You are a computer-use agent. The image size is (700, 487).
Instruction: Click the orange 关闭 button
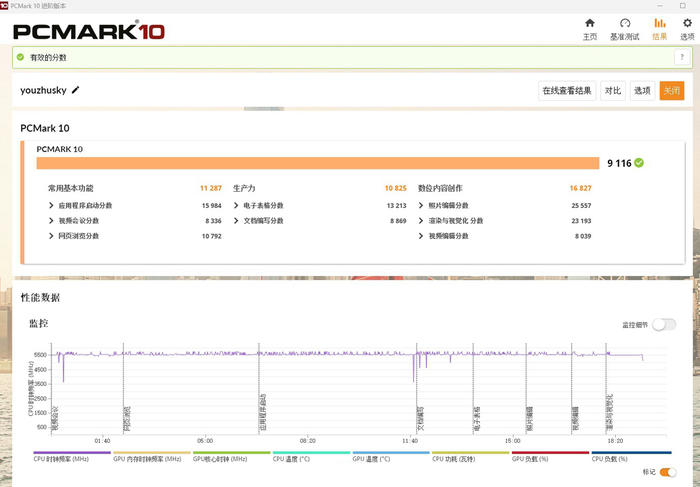pyautogui.click(x=672, y=90)
